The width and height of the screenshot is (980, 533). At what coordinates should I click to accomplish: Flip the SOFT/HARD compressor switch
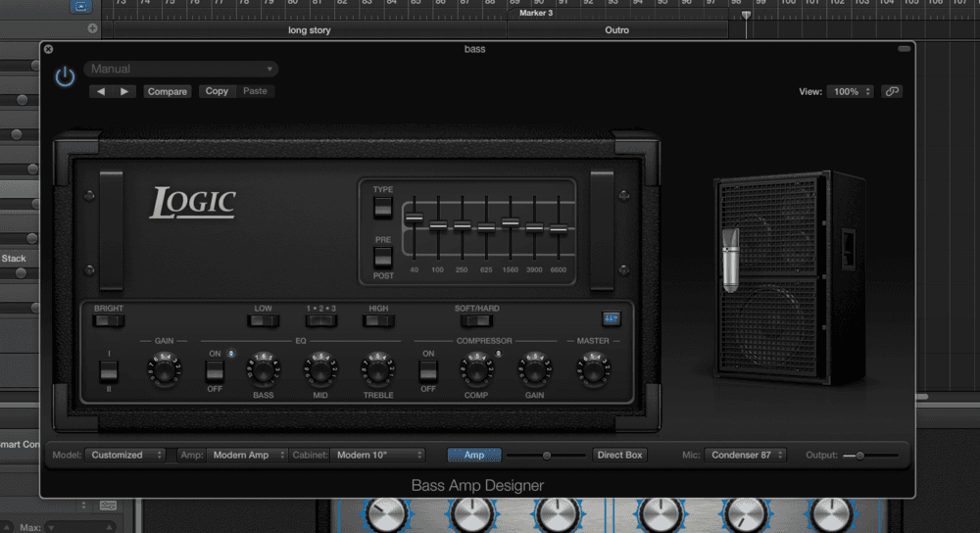click(x=476, y=321)
